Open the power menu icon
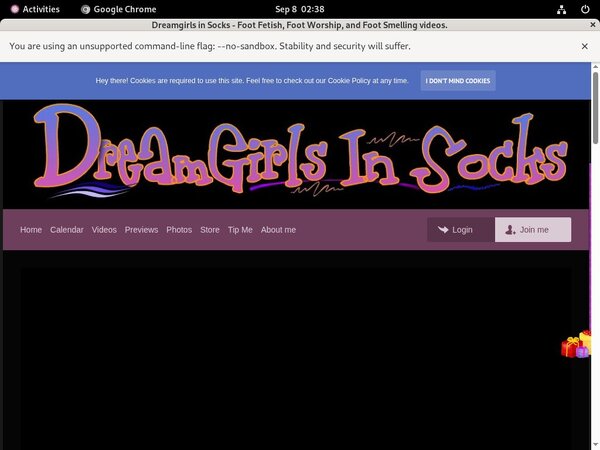This screenshot has width=600, height=450. click(x=584, y=9)
